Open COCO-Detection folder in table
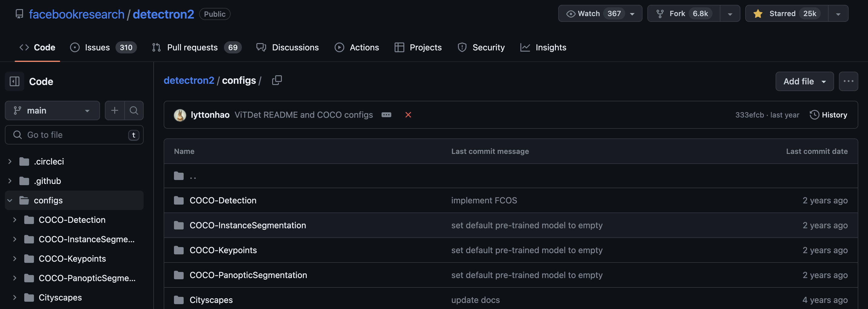This screenshot has height=309, width=868. 223,200
